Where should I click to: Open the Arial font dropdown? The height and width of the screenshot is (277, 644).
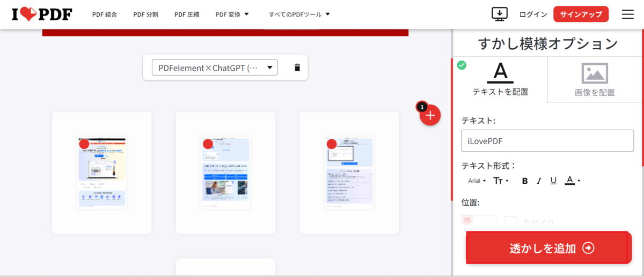click(477, 181)
